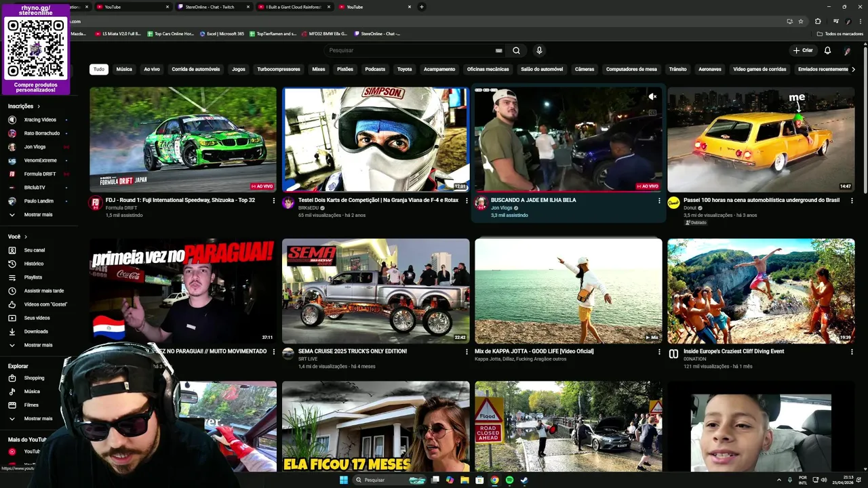The image size is (868, 488).
Task: Click the Criar button
Action: pyautogui.click(x=803, y=50)
